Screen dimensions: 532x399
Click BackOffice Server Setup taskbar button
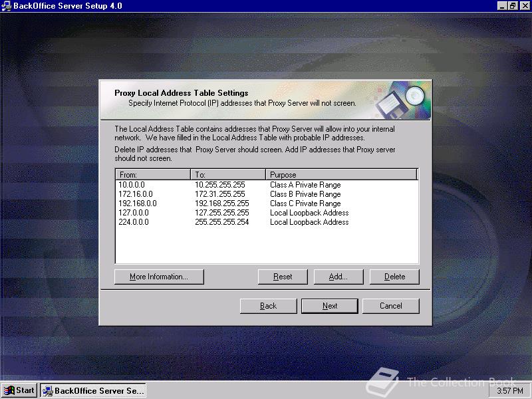click(93, 390)
